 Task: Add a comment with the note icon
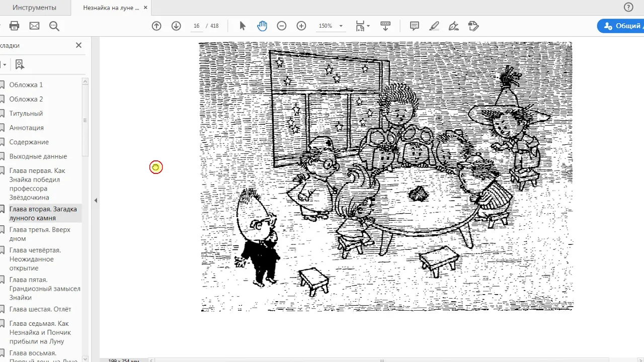[x=415, y=26]
